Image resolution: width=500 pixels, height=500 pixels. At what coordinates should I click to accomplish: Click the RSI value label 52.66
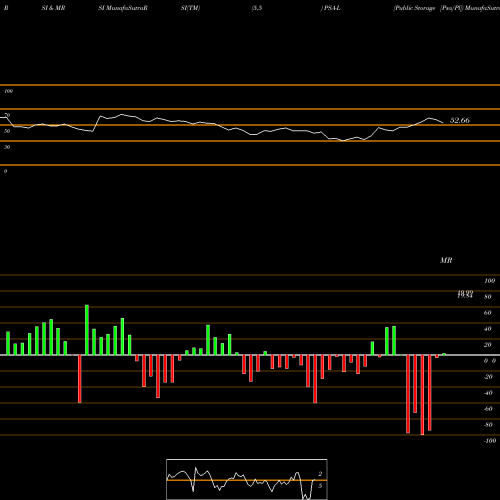pos(460,120)
